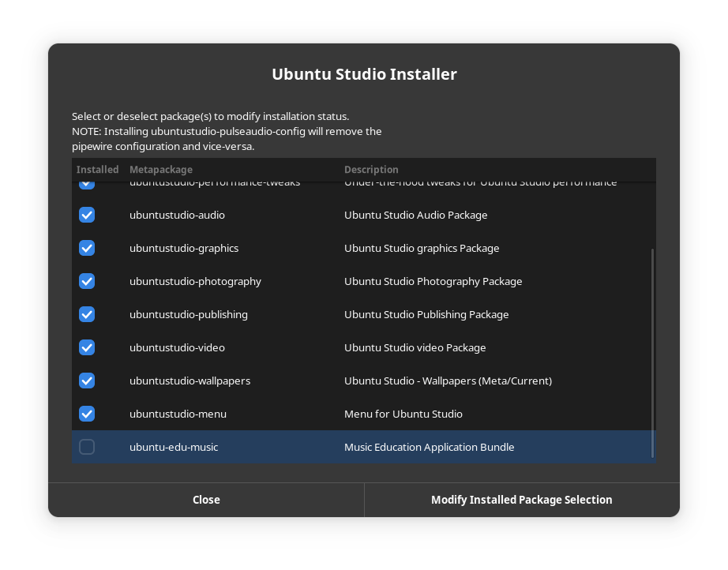Click the vertical scrollbar of package list
The width and height of the screenshot is (728, 570).
tap(652, 351)
